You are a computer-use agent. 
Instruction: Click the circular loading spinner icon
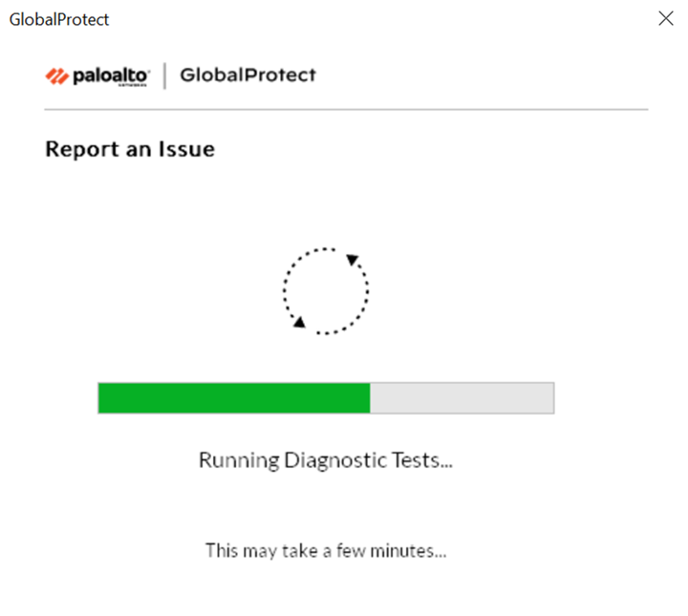(x=326, y=290)
